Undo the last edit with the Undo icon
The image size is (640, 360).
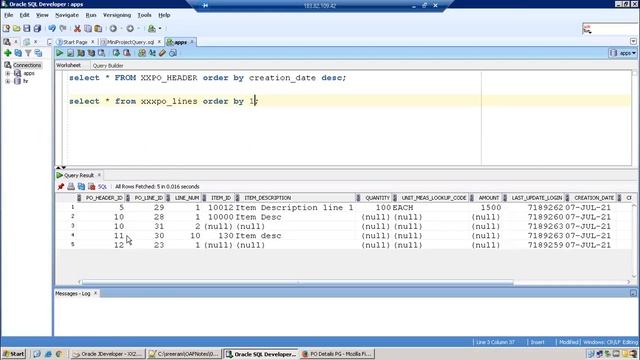point(52,29)
